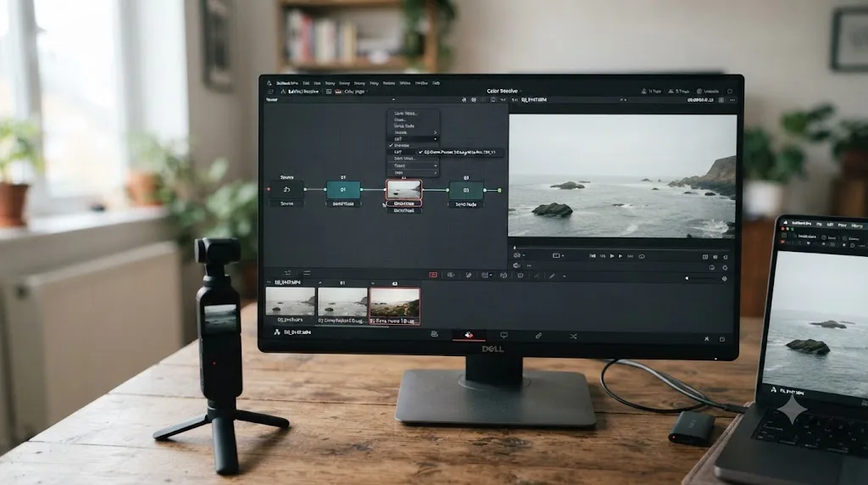
Task: Click the app logo in the menu bar
Action: pyautogui.click(x=269, y=84)
